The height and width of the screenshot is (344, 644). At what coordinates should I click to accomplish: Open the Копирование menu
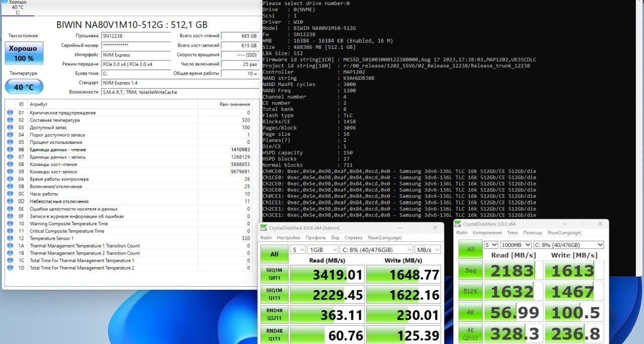(487, 233)
